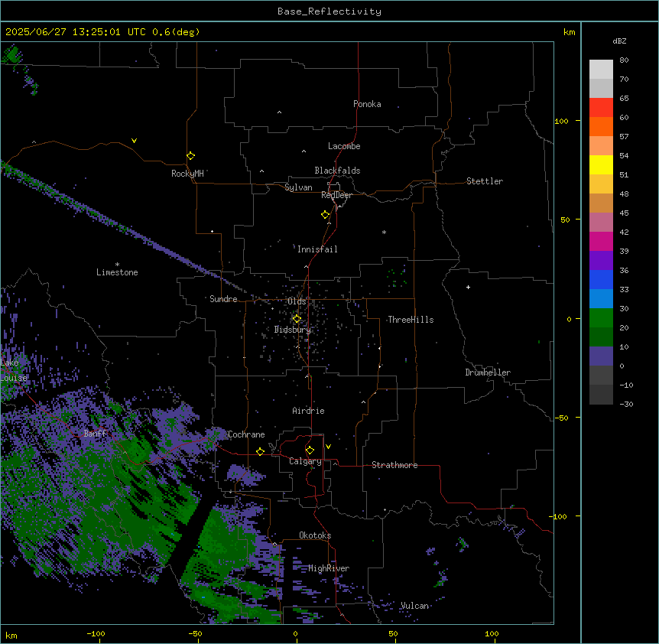This screenshot has width=659, height=644.
Task: Click the Drumheller label
Action: pyautogui.click(x=488, y=372)
